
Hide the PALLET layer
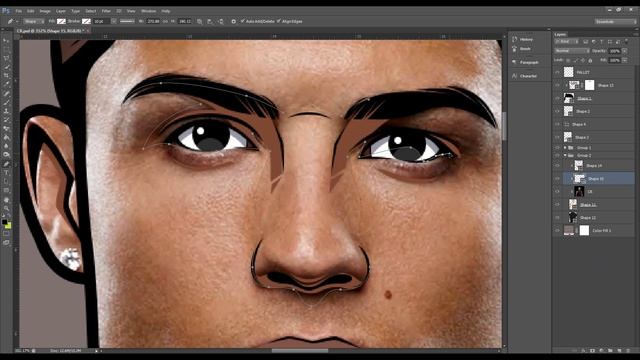point(558,72)
